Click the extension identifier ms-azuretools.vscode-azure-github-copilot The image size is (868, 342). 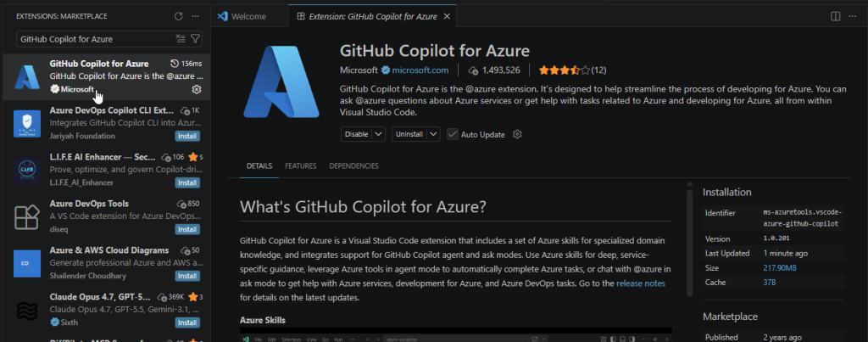(x=802, y=218)
